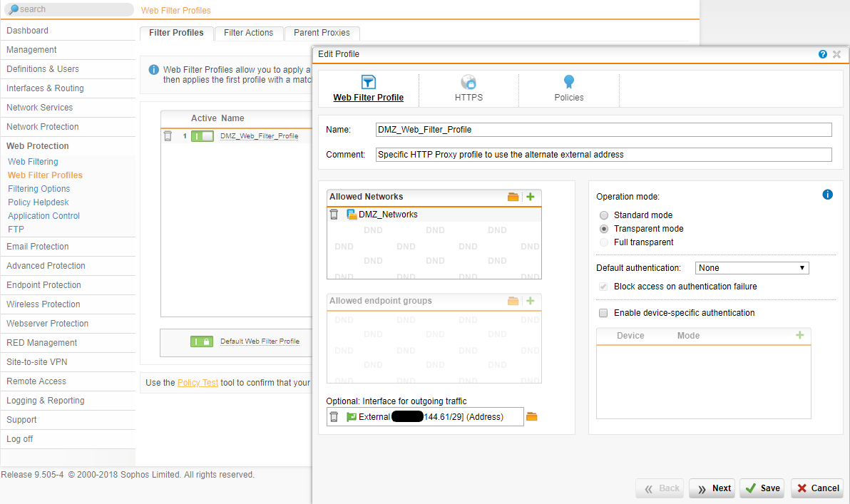
Task: Click the Next button
Action: click(712, 488)
